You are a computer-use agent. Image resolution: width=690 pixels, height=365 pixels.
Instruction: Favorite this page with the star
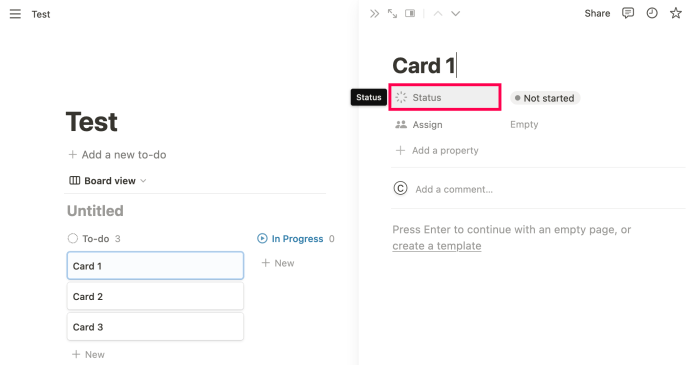[x=675, y=13]
